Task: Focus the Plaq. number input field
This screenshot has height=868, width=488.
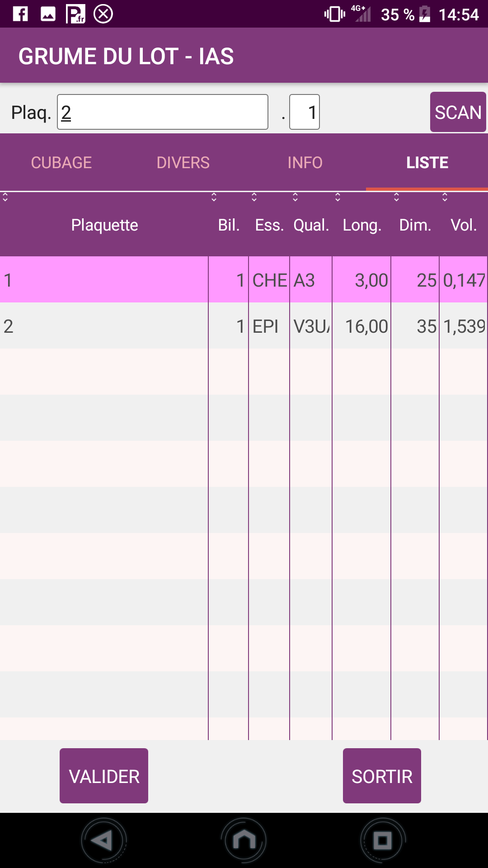Action: pos(163,112)
